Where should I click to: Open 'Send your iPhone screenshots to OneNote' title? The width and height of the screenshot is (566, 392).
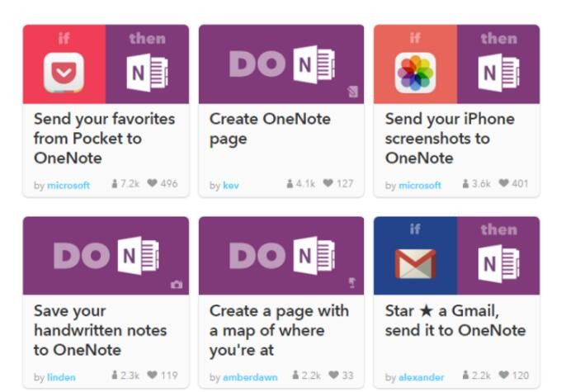point(450,139)
